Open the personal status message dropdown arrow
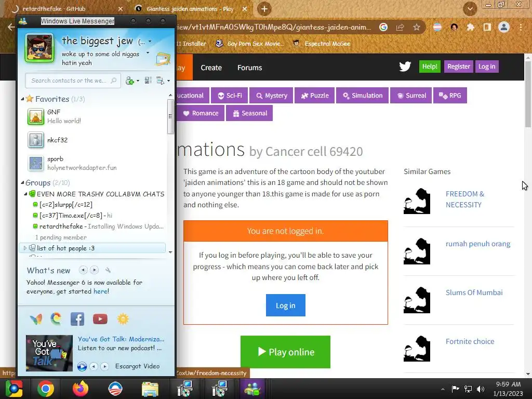The width and height of the screenshot is (532, 399). point(148,53)
